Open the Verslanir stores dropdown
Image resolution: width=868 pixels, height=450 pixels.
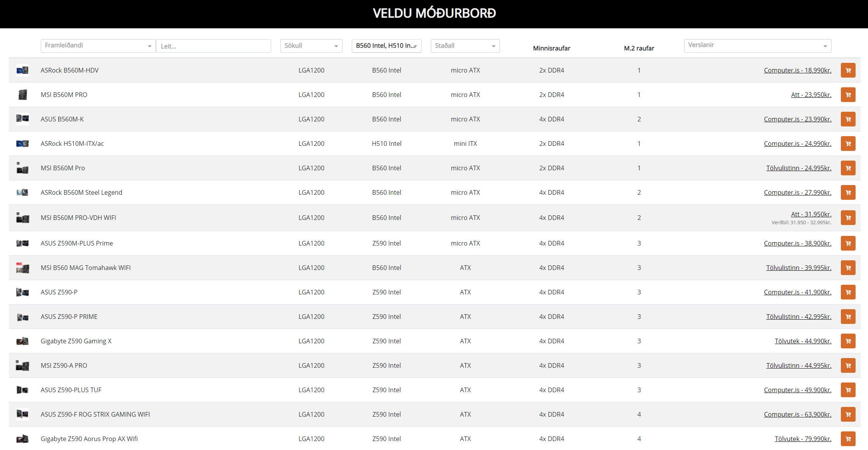pyautogui.click(x=757, y=46)
